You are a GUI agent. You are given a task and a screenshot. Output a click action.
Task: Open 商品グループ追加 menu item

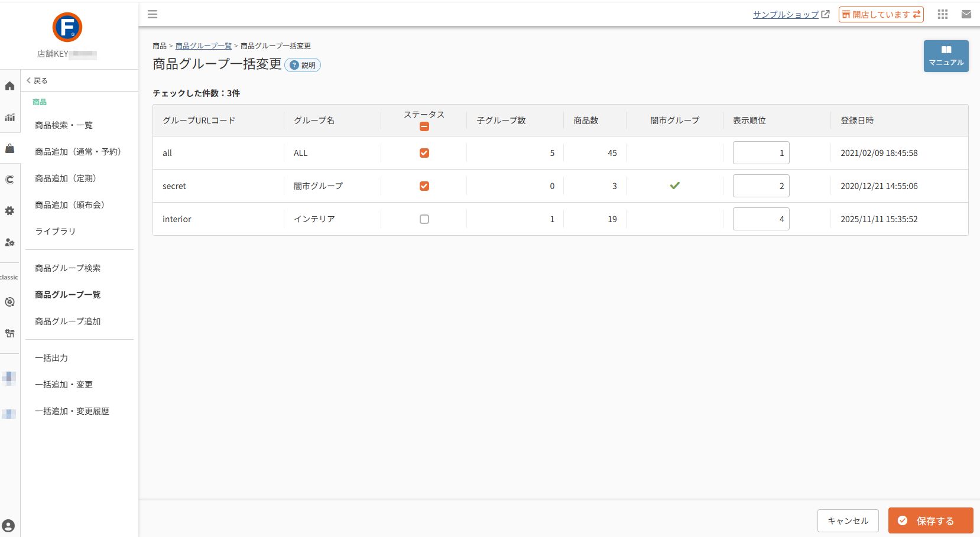point(68,321)
